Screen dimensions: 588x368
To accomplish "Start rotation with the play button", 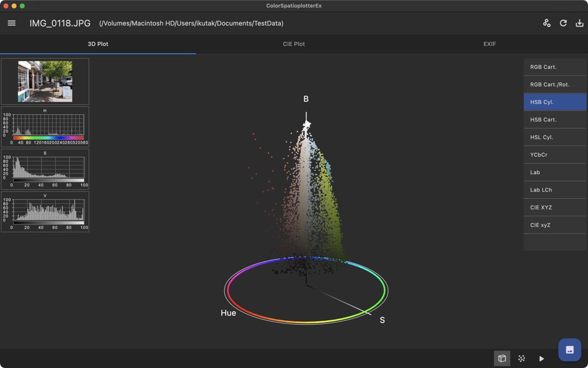I will (x=542, y=359).
